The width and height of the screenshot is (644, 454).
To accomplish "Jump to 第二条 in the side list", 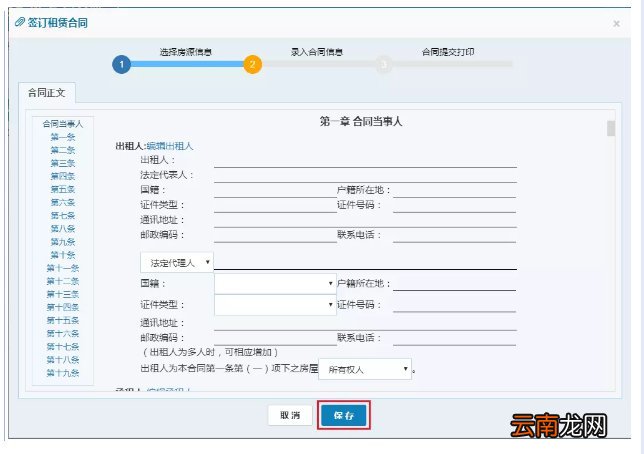I will tap(63, 150).
